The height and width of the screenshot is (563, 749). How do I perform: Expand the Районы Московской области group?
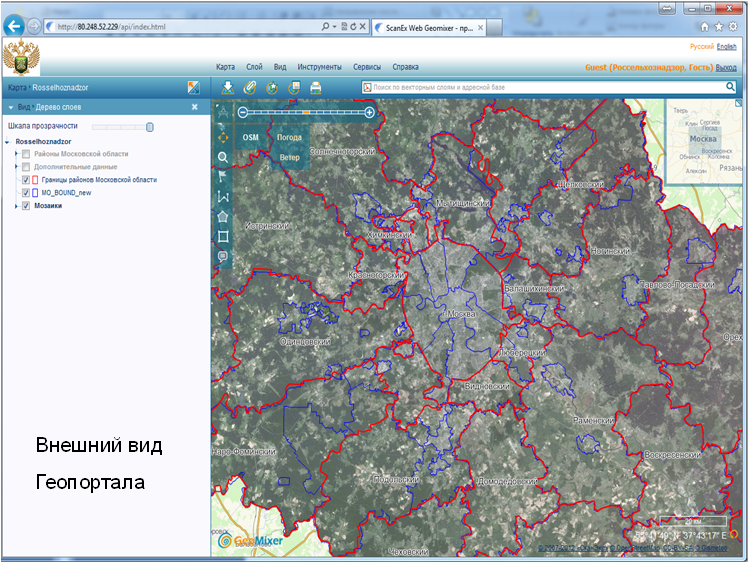tap(16, 154)
